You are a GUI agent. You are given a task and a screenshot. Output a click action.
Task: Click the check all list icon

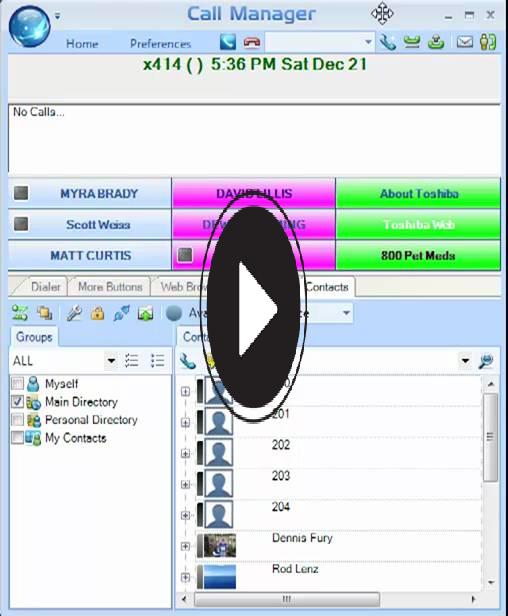(x=131, y=360)
